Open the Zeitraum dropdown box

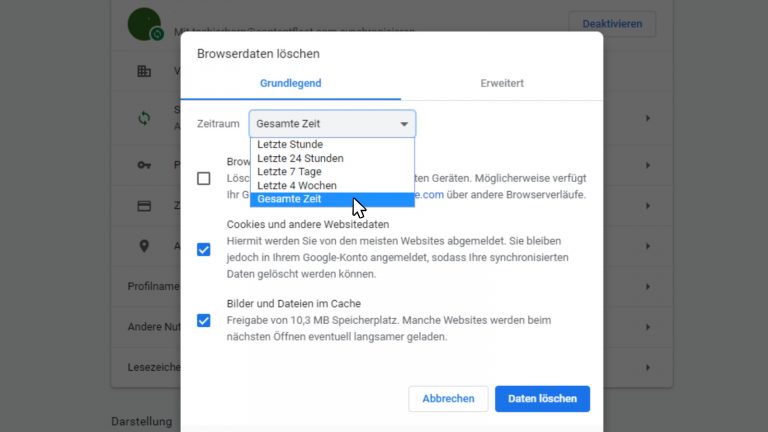pos(332,124)
